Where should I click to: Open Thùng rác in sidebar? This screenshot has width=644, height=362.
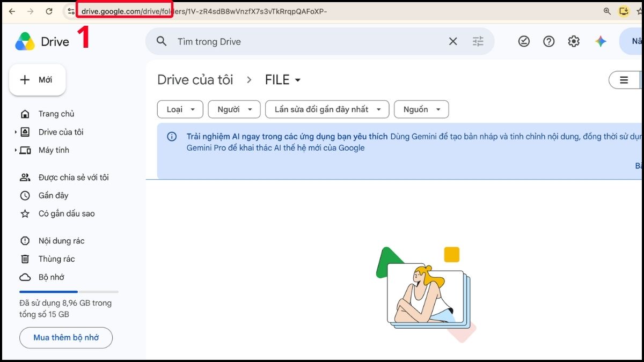coord(56,259)
